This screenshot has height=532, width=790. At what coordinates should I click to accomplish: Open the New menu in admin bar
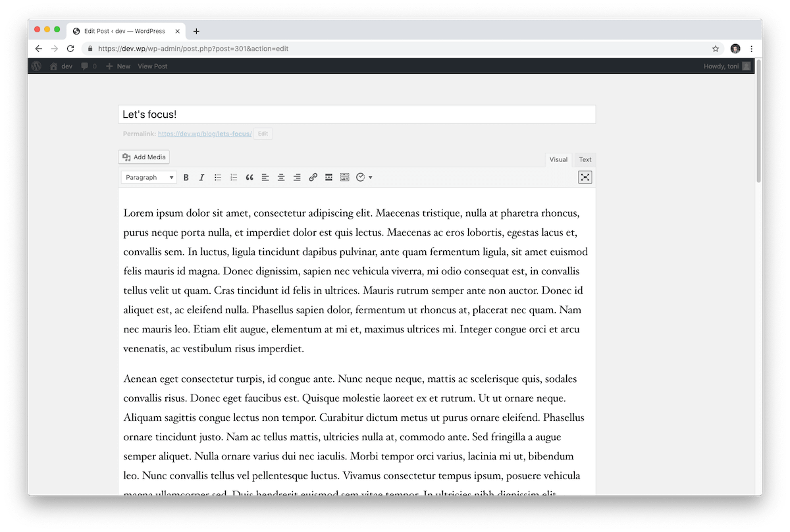[x=118, y=66]
